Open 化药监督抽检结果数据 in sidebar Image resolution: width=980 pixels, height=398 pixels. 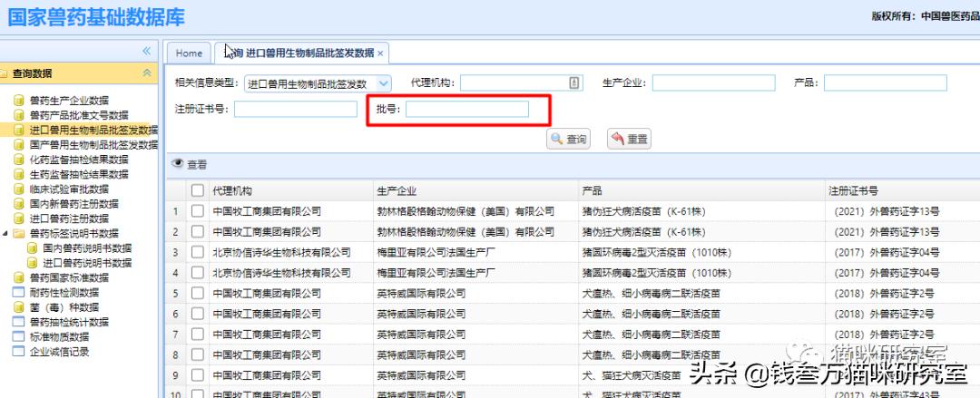[x=79, y=160]
